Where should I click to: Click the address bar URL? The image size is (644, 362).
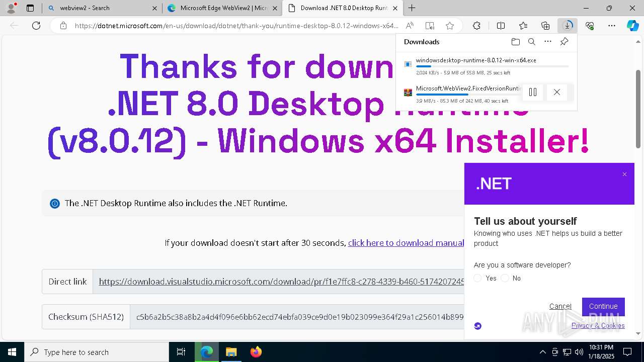(236, 26)
